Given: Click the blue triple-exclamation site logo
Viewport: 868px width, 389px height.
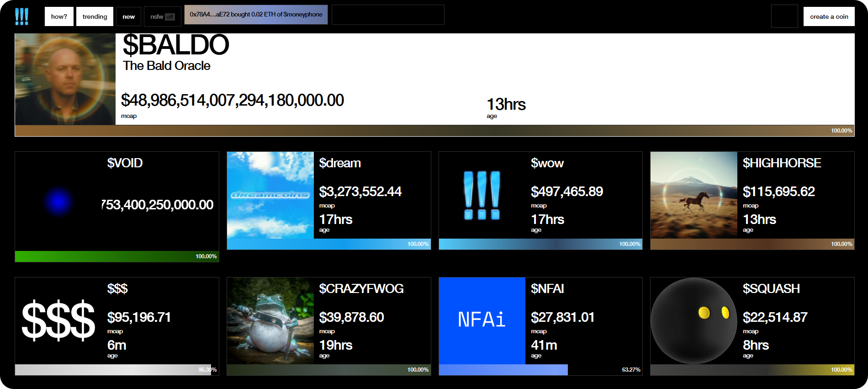Looking at the screenshot, I should click(x=21, y=16).
